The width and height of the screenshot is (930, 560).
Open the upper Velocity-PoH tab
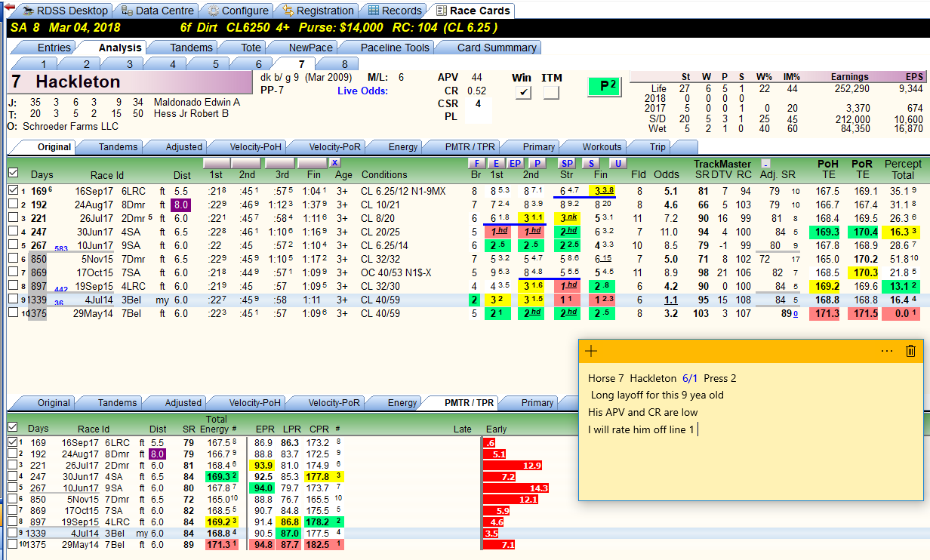pyautogui.click(x=245, y=147)
